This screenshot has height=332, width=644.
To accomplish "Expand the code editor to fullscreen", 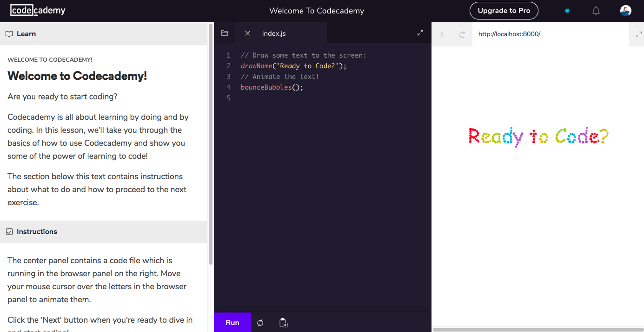I will (420, 33).
